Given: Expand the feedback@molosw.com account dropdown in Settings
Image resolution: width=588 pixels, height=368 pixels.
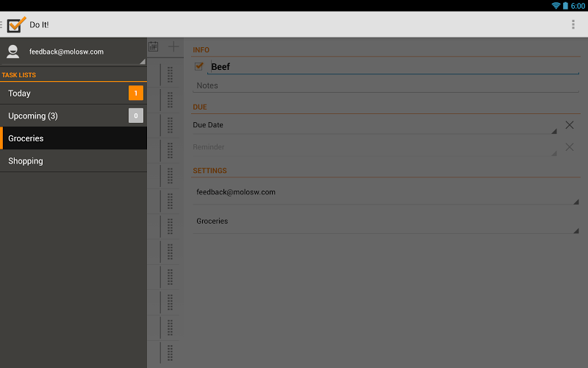Looking at the screenshot, I should (386, 192).
